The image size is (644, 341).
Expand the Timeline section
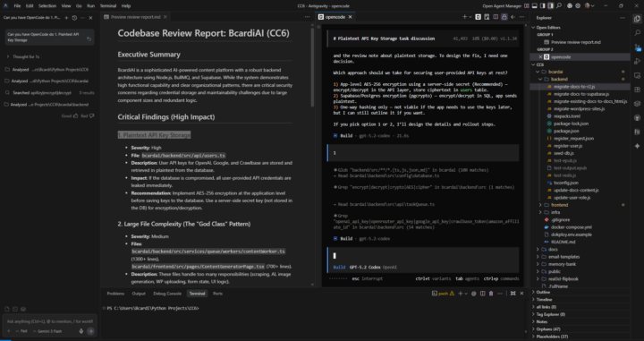click(x=544, y=300)
